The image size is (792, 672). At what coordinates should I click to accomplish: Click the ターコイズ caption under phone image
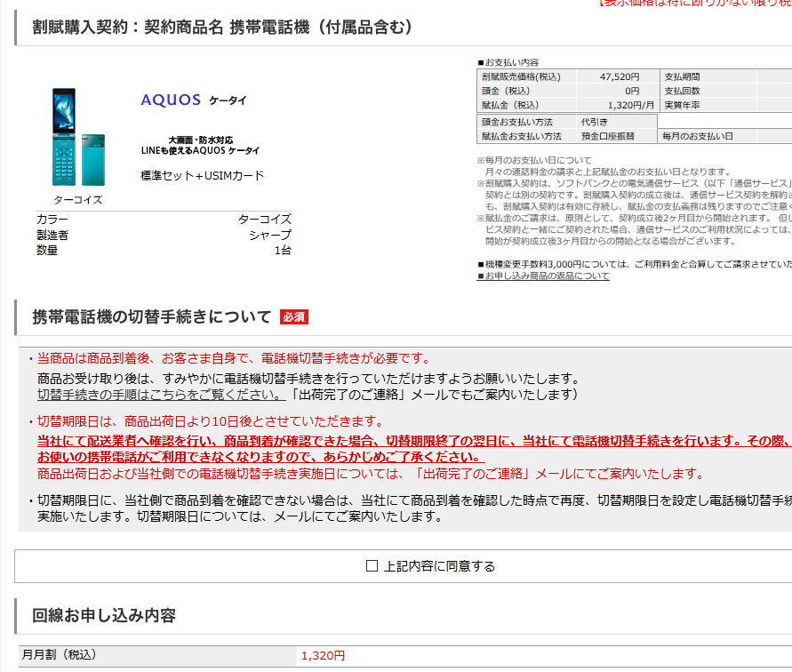tap(78, 200)
